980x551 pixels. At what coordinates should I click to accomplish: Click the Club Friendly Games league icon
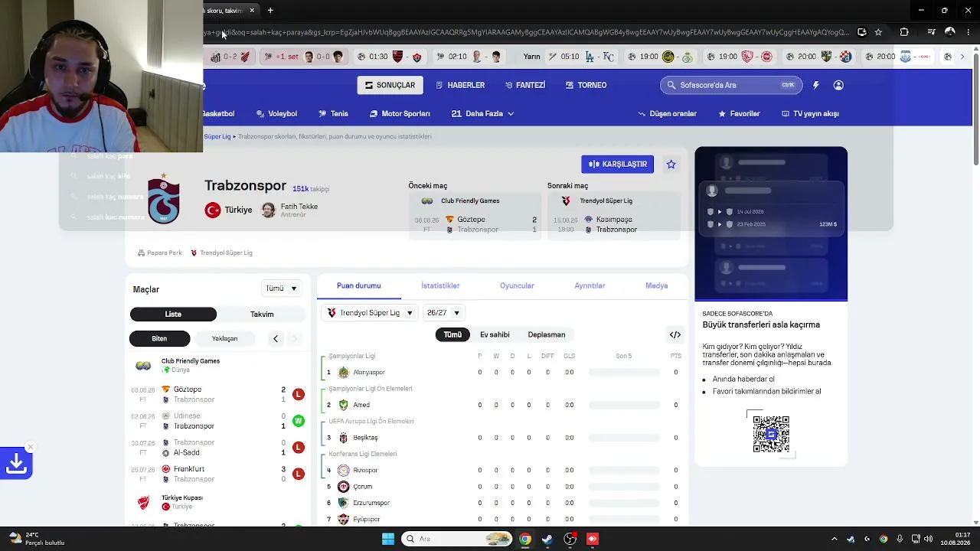(143, 366)
